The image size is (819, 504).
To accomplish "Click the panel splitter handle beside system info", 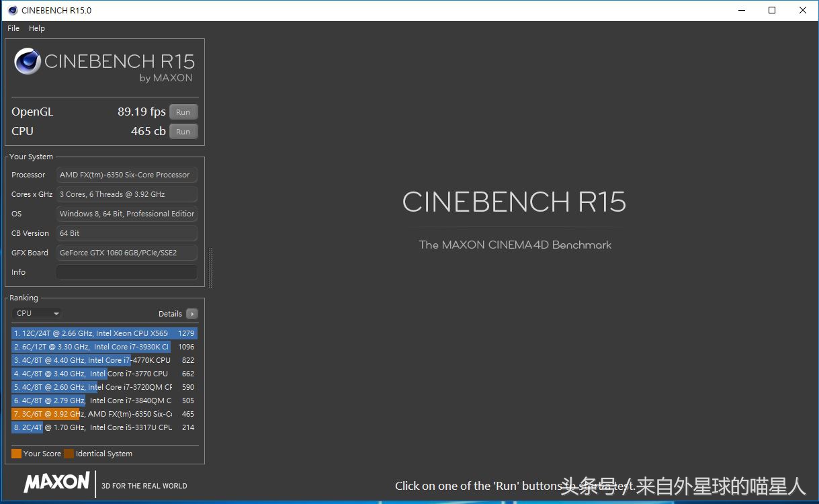I will (x=210, y=267).
